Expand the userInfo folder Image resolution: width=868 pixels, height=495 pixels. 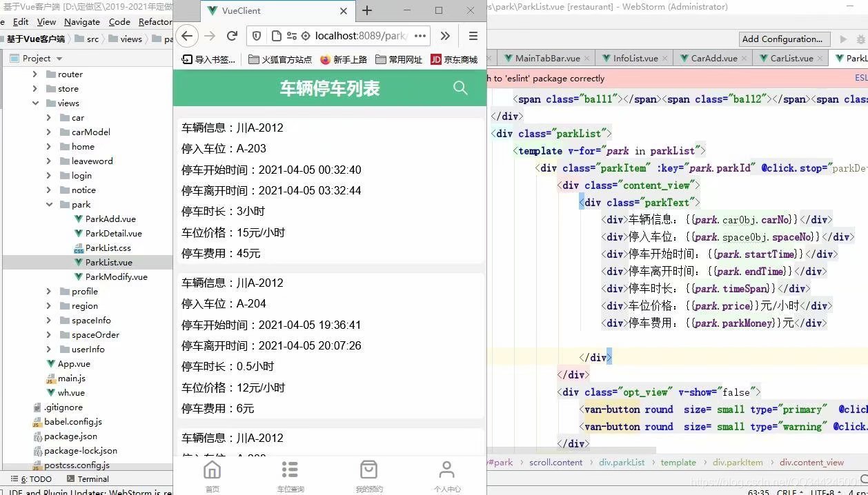pos(49,349)
